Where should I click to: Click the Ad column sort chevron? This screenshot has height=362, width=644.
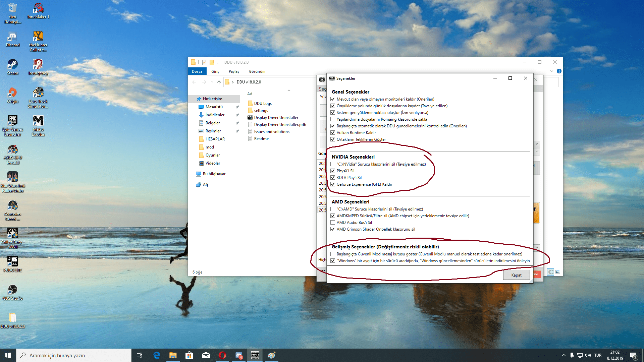[289, 90]
